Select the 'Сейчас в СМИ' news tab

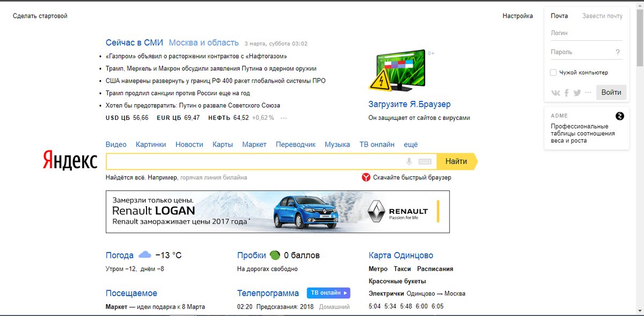pos(134,43)
